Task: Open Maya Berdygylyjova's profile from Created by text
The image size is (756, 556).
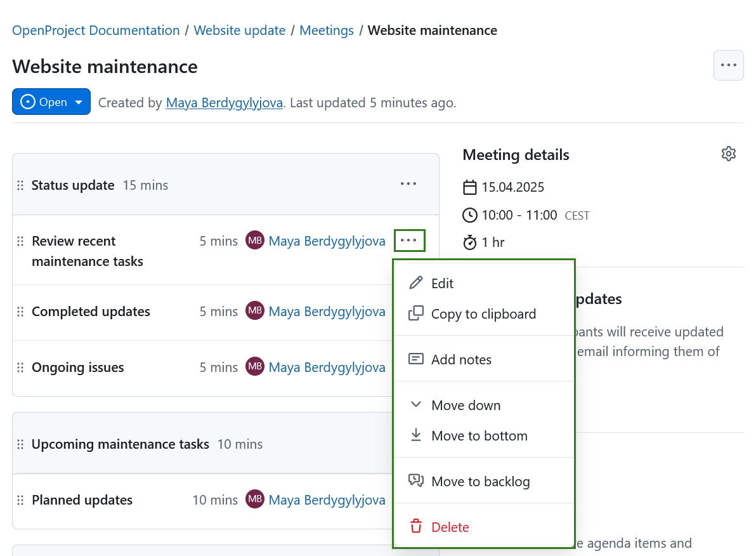Action: (224, 102)
